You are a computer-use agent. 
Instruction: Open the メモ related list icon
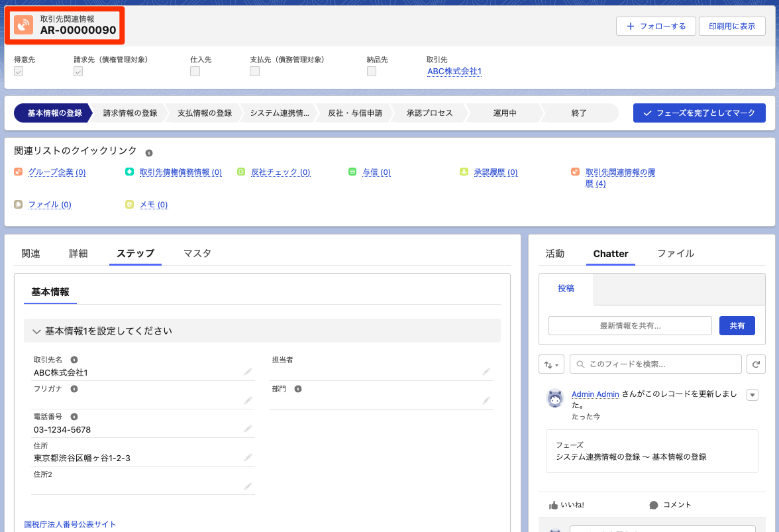130,204
